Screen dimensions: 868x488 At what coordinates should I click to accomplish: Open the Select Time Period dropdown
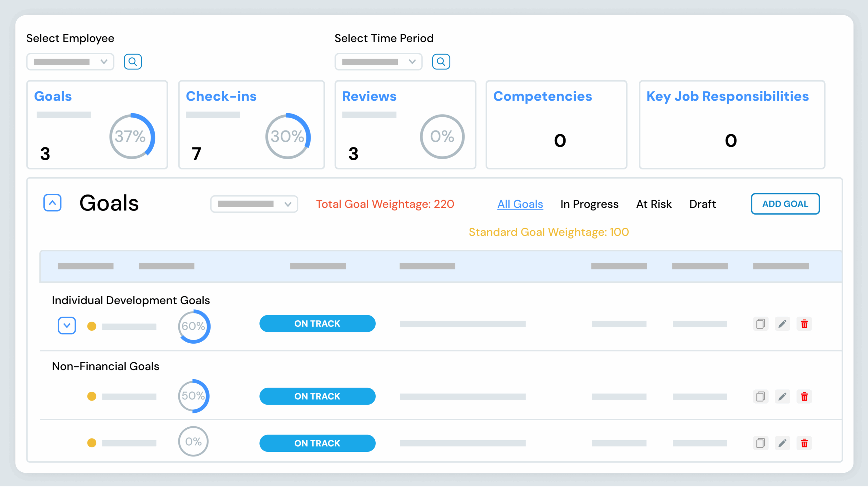378,62
